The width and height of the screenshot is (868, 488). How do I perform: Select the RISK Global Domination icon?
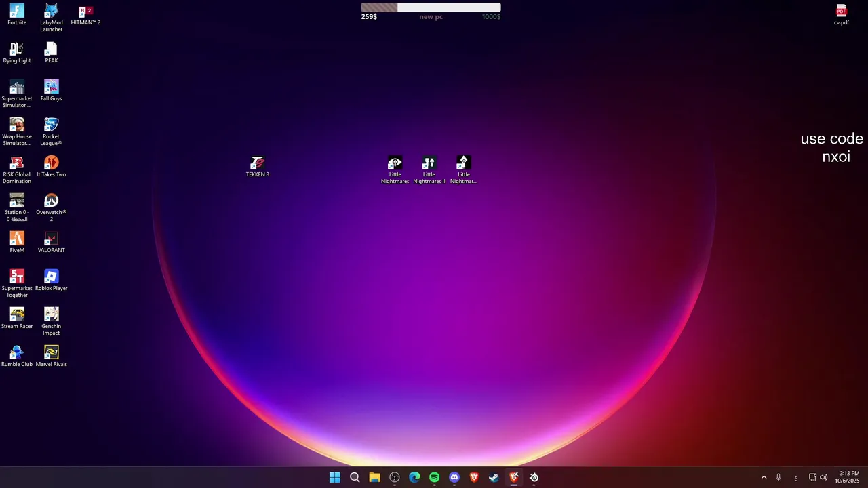(x=17, y=170)
